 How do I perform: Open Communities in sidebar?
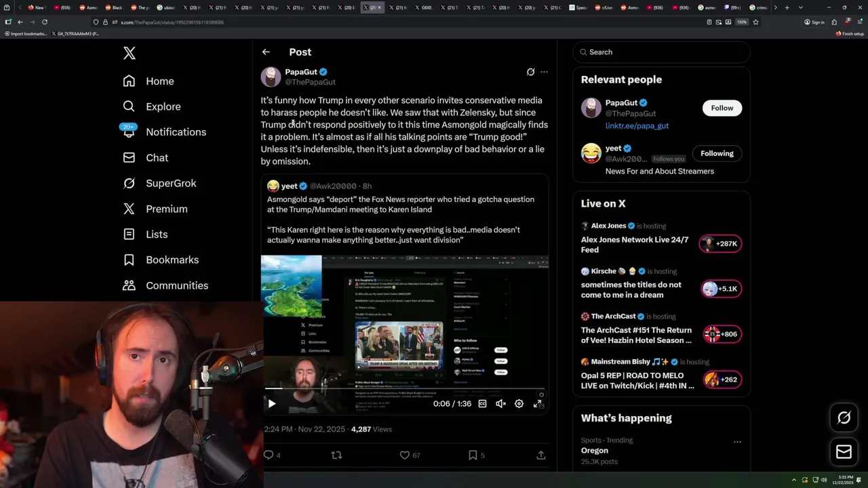(165, 285)
